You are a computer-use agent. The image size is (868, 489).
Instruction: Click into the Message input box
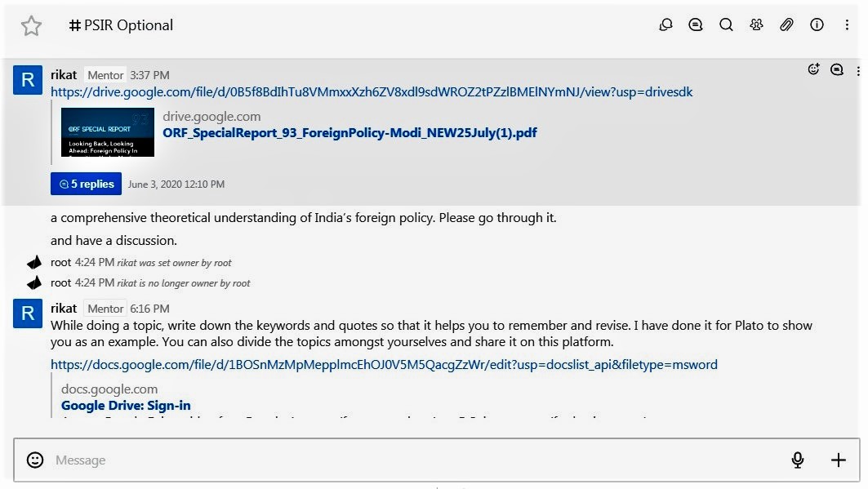(408, 460)
